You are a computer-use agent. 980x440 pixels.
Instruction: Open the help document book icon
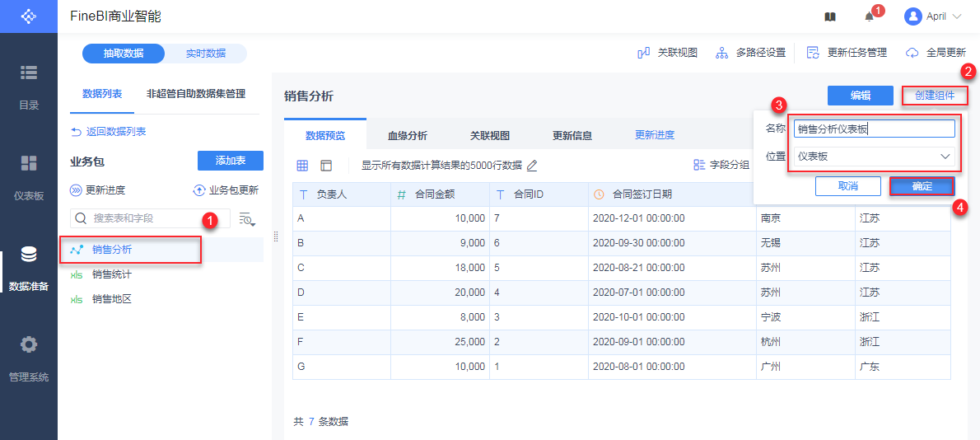(830, 16)
